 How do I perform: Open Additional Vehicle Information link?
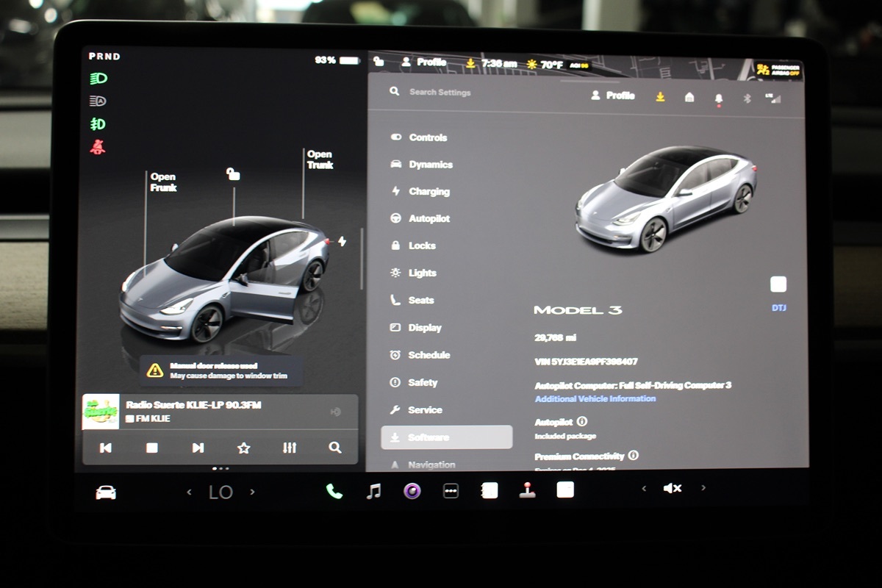tap(595, 398)
